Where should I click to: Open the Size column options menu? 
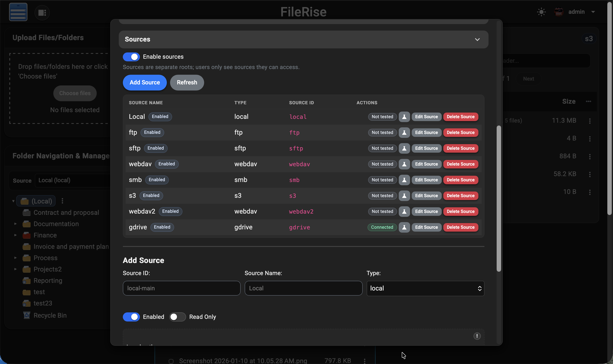click(x=589, y=101)
